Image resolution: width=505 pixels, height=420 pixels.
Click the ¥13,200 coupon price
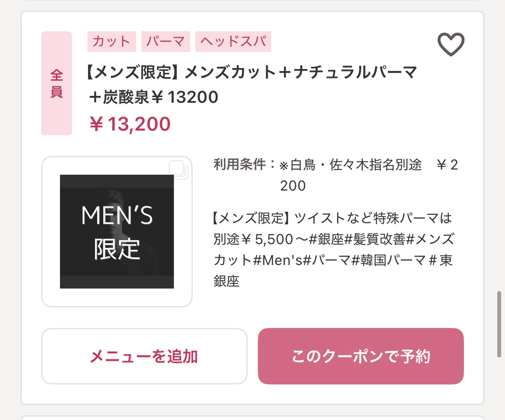[130, 124]
